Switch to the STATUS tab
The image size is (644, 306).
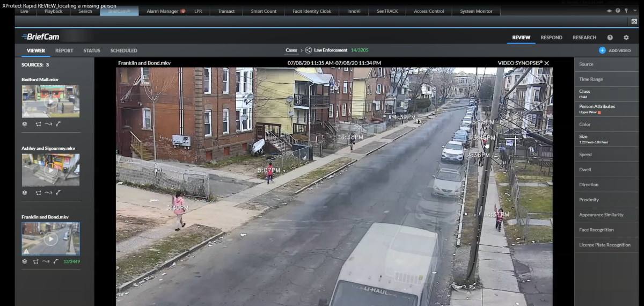coord(92,50)
